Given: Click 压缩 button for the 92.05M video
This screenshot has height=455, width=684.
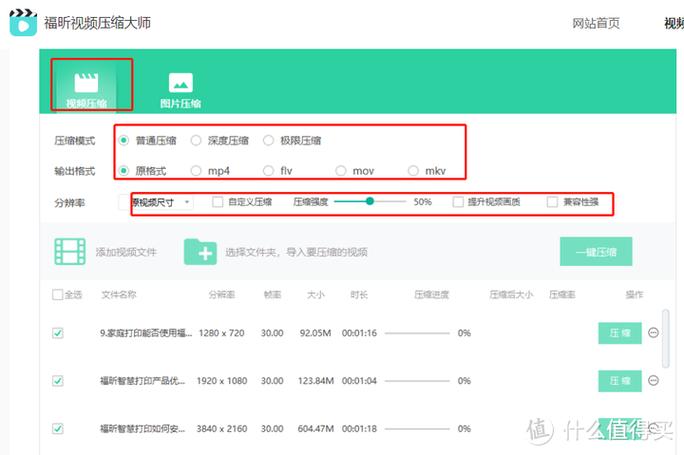Looking at the screenshot, I should [x=620, y=333].
